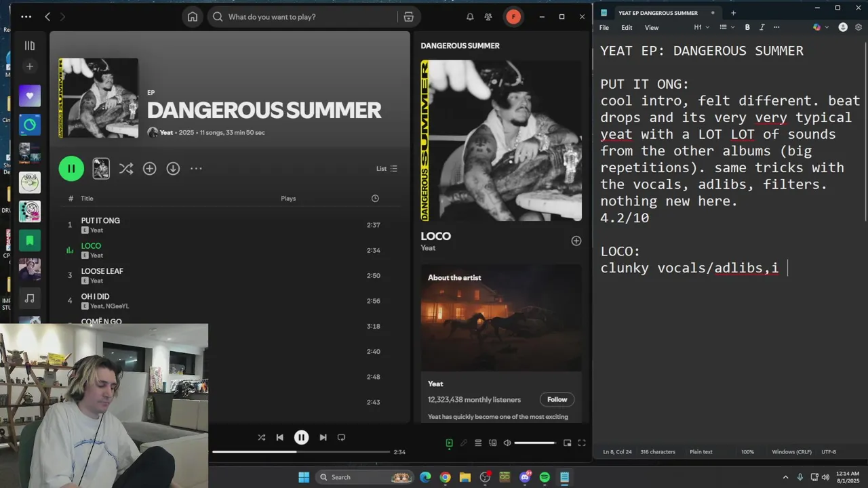Save Dangerous Summer to Your Library
The width and height of the screenshot is (868, 488).
pyautogui.click(x=150, y=169)
